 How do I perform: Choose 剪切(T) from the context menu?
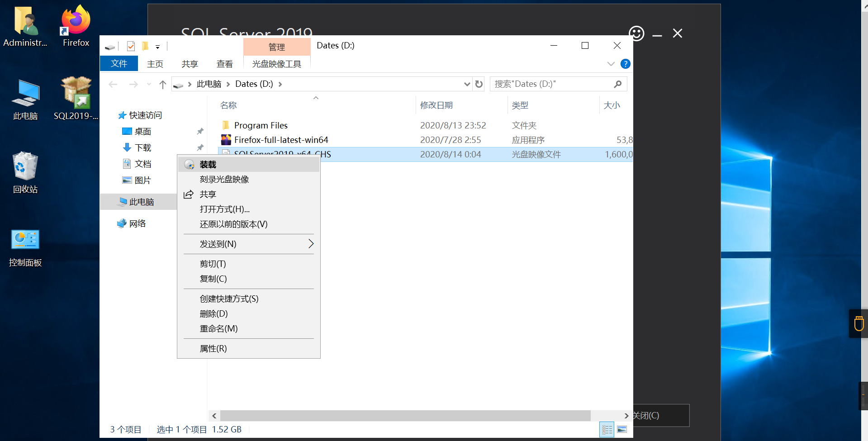tap(249, 264)
